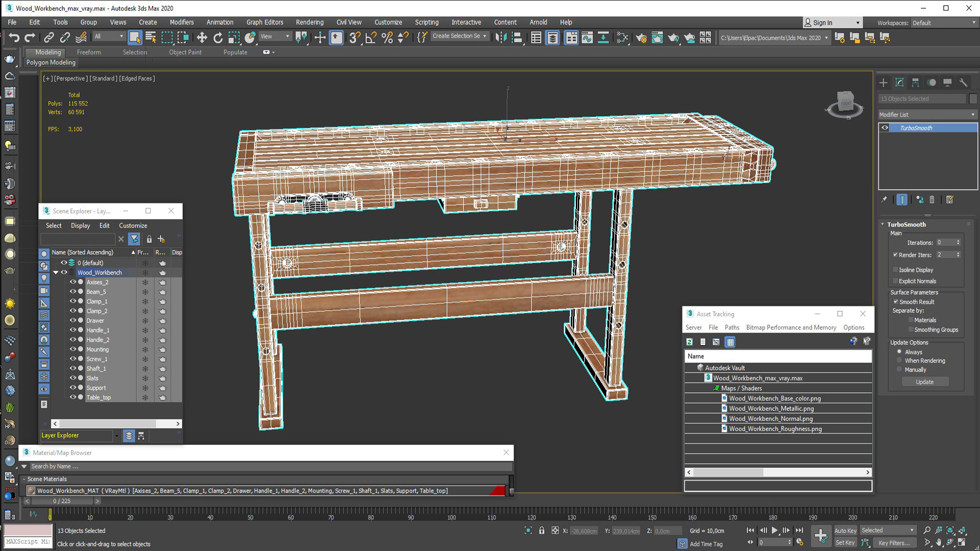The height and width of the screenshot is (551, 980).
Task: Click the Zoom Extents All Selected icon
Action: pyautogui.click(x=962, y=531)
